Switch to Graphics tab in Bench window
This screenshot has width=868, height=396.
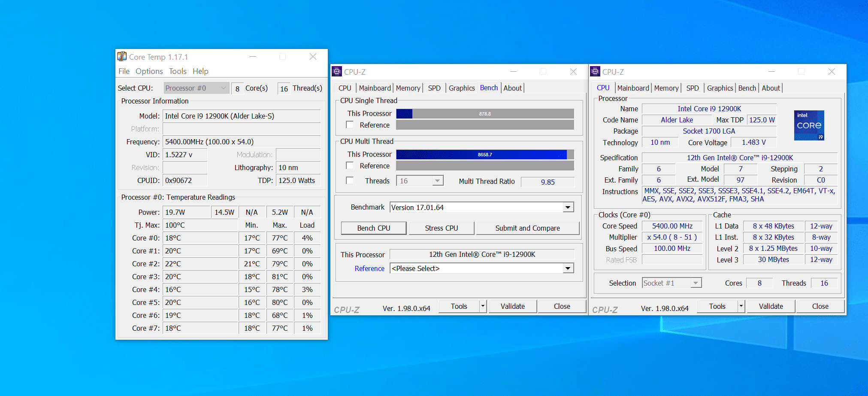tap(462, 88)
